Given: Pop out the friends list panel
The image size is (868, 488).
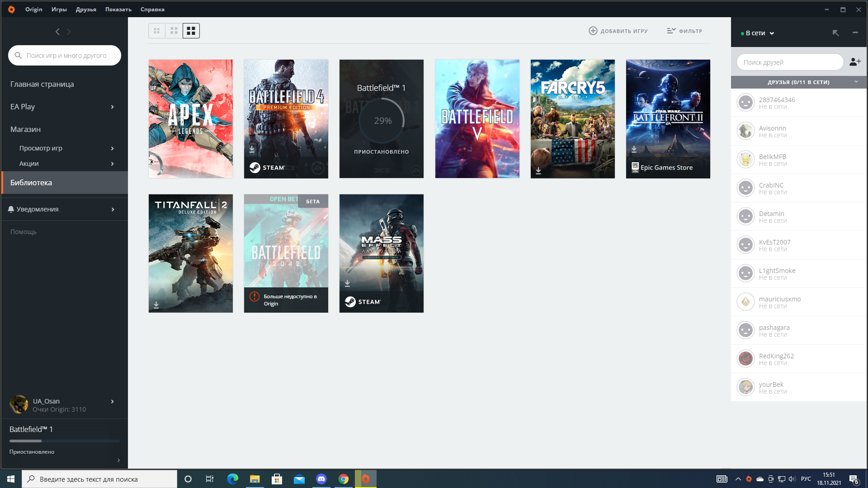Looking at the screenshot, I should click(835, 33).
